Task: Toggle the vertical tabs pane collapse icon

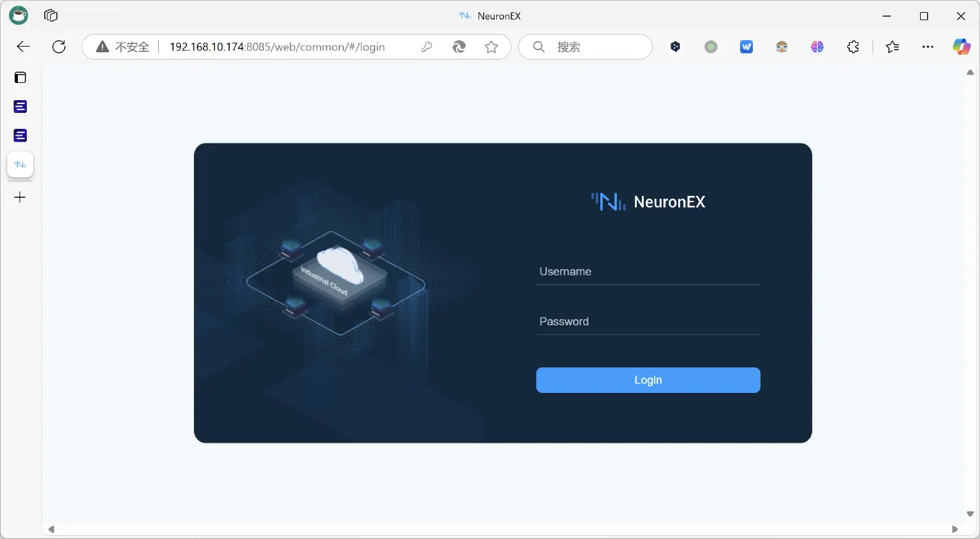Action: coord(20,77)
